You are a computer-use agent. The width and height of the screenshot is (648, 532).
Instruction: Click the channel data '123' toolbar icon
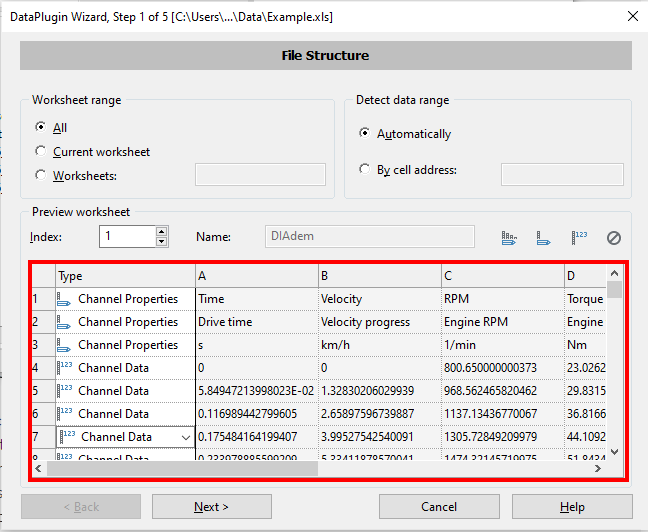coord(579,238)
